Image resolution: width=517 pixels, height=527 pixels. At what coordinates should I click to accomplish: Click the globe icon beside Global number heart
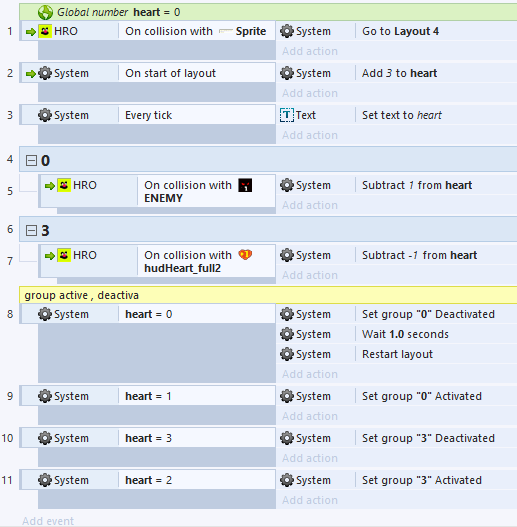pyautogui.click(x=45, y=12)
